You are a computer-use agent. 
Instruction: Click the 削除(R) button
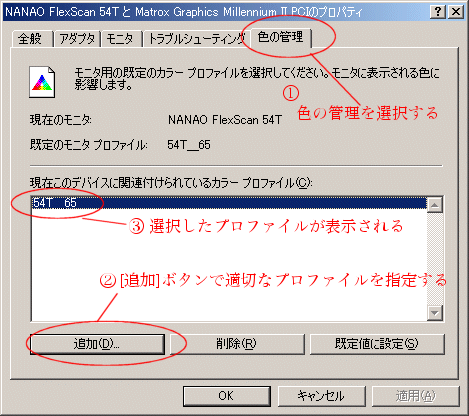coord(237,344)
